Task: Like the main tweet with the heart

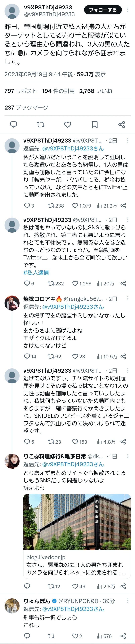Action: tap(67, 124)
